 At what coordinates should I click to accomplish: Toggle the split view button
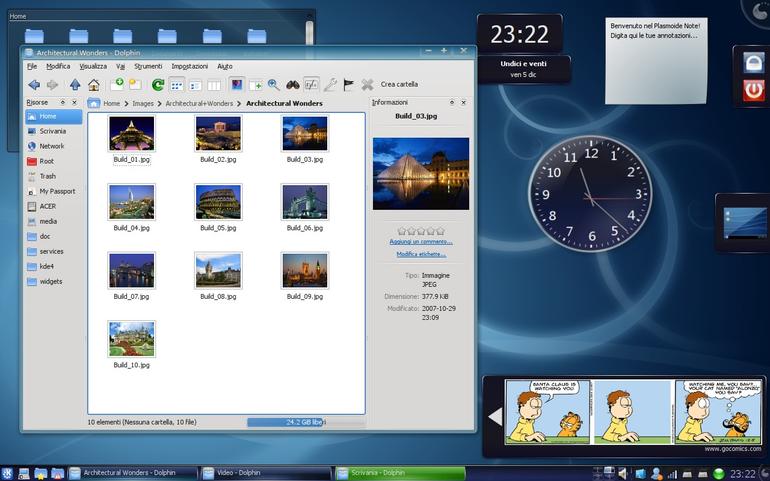tap(255, 85)
